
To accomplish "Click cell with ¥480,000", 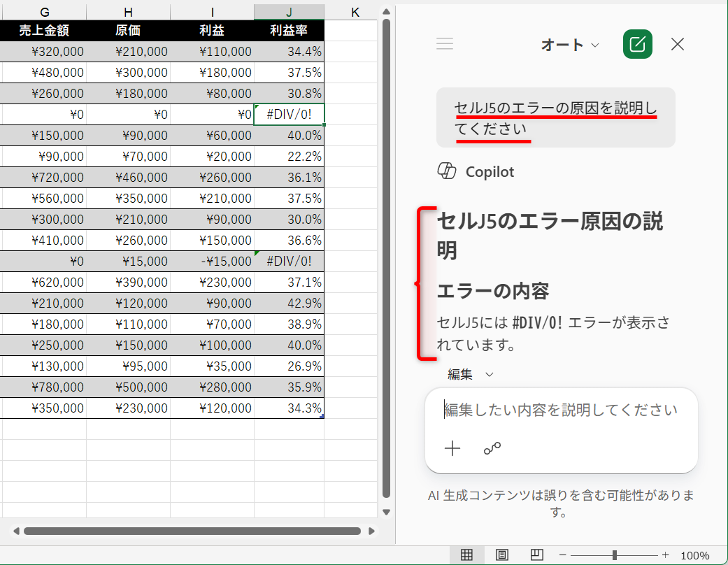I will pyautogui.click(x=43, y=73).
